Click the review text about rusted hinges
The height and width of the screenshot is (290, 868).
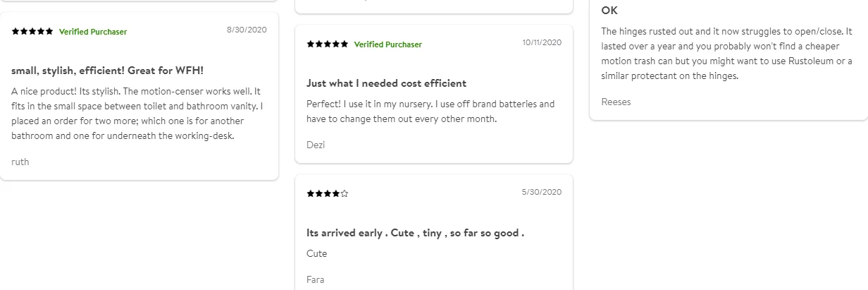coord(726,54)
